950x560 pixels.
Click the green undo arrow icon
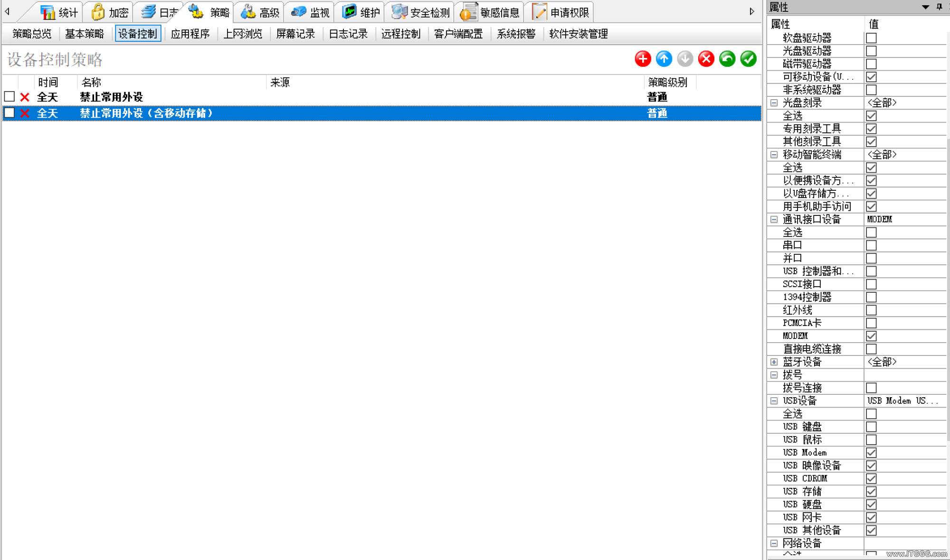coord(727,59)
